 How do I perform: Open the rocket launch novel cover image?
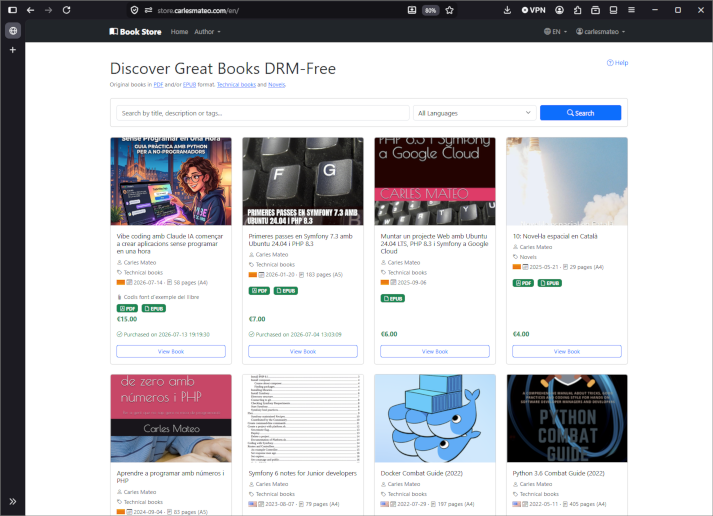pos(567,181)
